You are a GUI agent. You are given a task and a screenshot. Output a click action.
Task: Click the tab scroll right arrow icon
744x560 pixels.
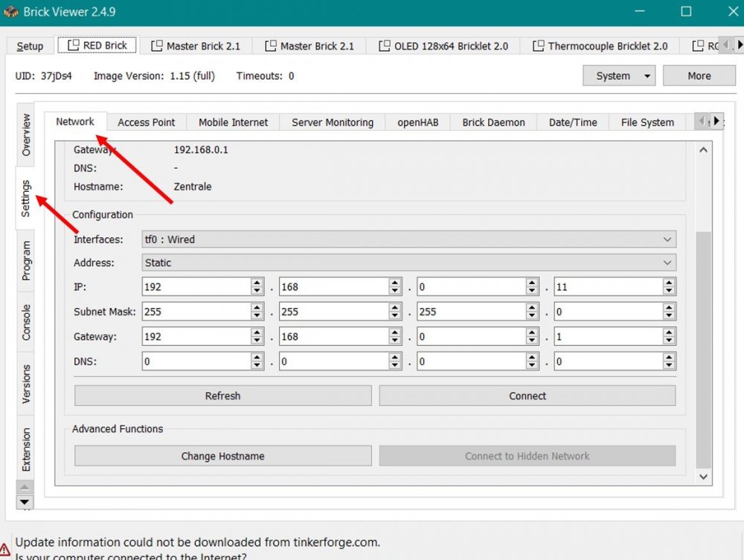pos(716,120)
